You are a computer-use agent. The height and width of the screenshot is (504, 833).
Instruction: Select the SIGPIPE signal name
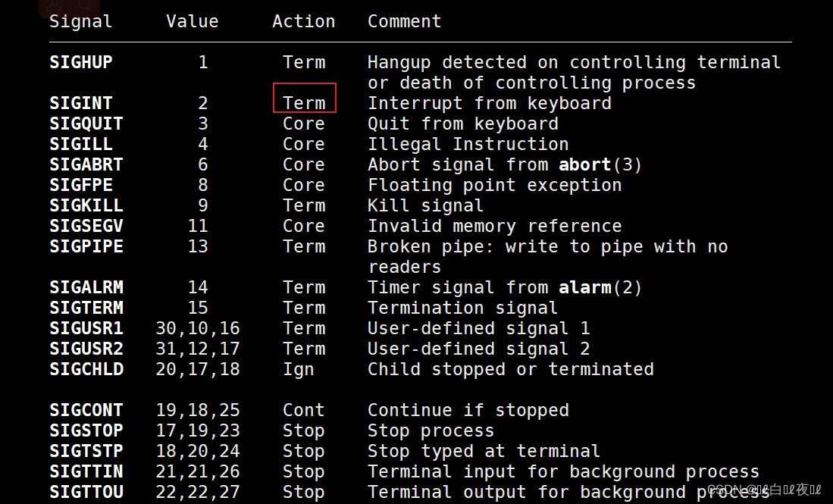coord(86,246)
